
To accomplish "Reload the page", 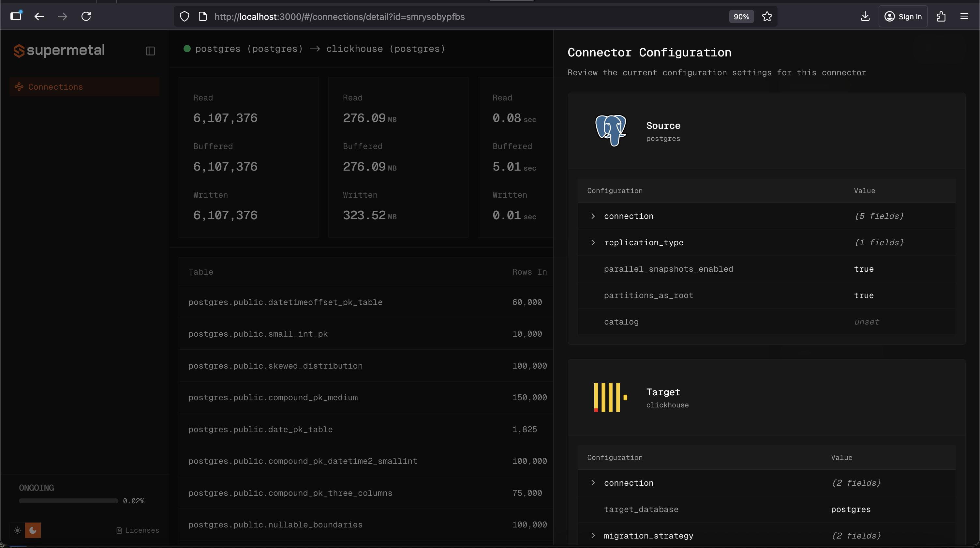I will click(x=86, y=16).
